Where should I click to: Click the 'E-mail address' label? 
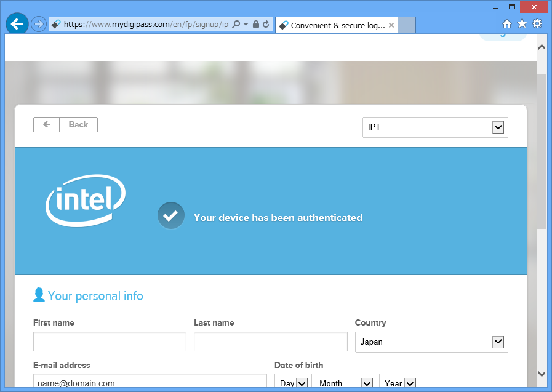coord(62,365)
